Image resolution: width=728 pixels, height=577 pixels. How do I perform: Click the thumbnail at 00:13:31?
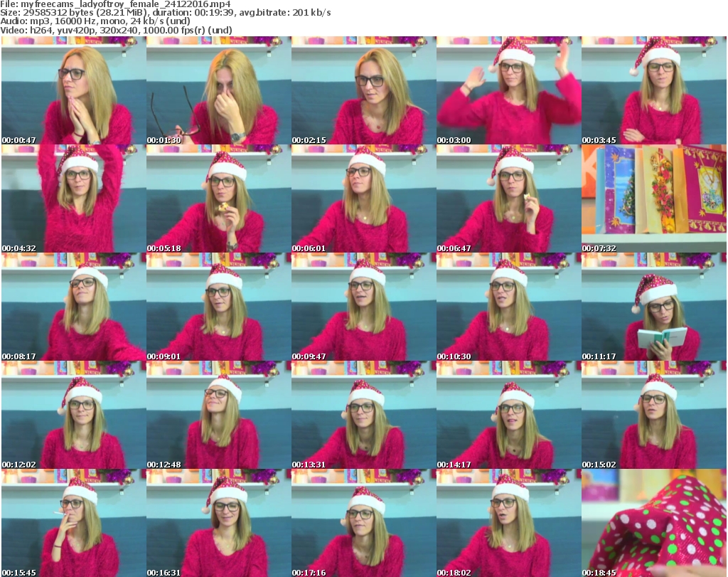point(363,415)
